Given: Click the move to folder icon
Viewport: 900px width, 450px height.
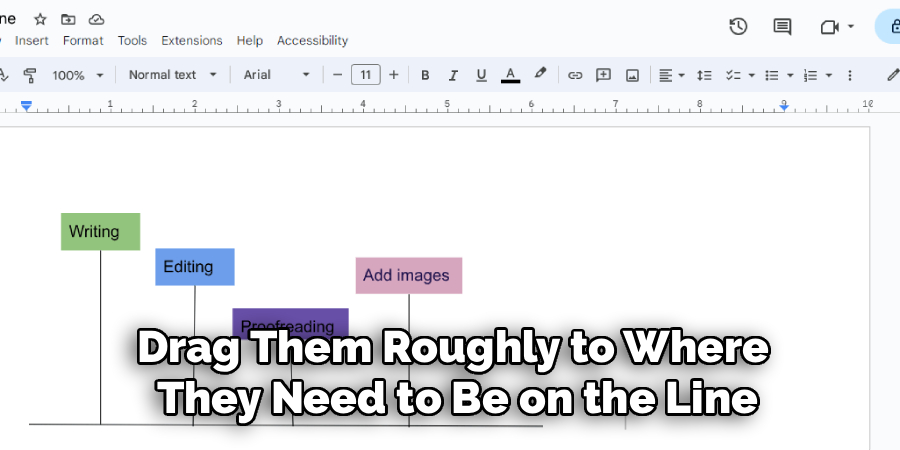Looking at the screenshot, I should click(68, 19).
